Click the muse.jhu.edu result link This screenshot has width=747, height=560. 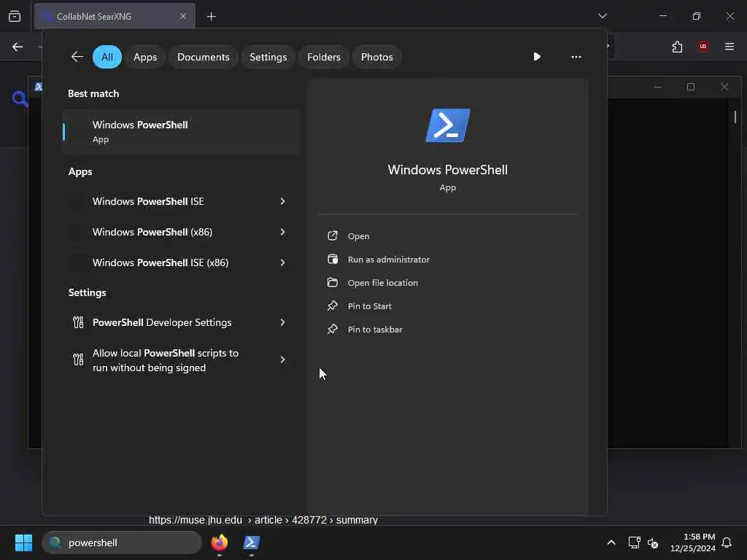coord(263,520)
